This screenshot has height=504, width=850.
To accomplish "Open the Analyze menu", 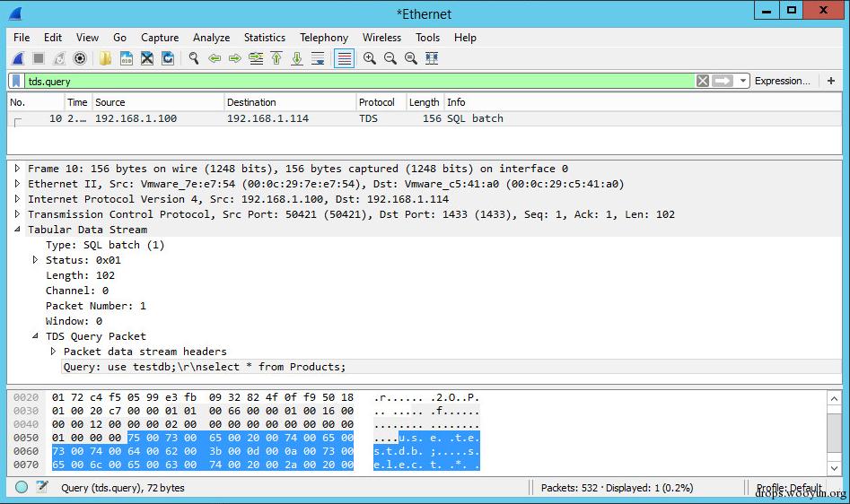I will (211, 38).
